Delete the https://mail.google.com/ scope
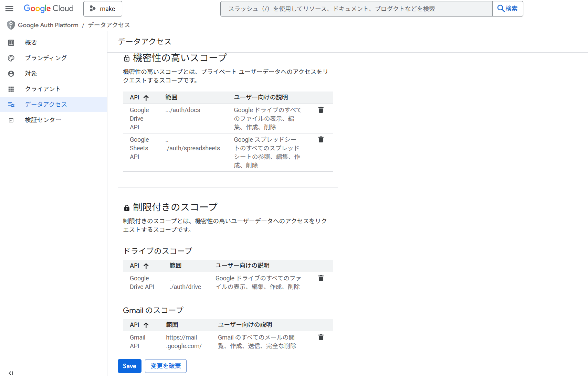 (x=321, y=337)
